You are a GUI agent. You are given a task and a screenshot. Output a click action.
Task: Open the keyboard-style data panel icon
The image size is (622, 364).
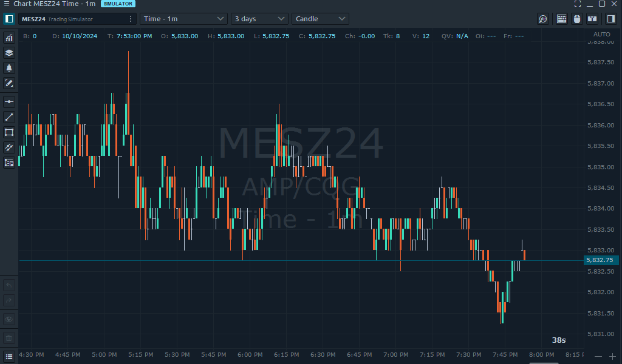pyautogui.click(x=561, y=19)
